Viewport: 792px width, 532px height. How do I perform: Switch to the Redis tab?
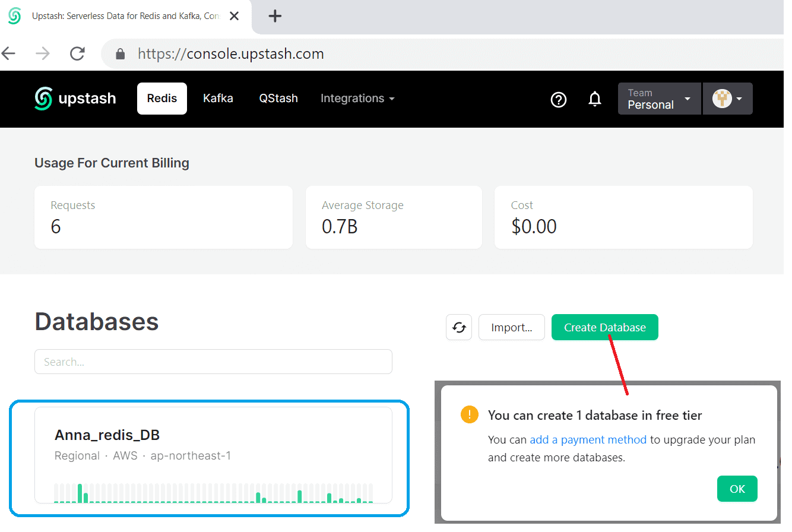[162, 99]
